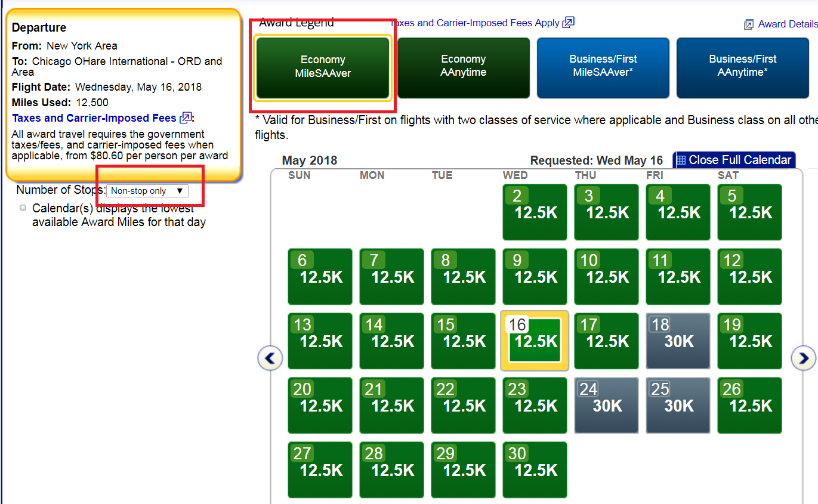The image size is (818, 504).
Task: Select May 2 at 12.5K
Action: [x=535, y=212]
